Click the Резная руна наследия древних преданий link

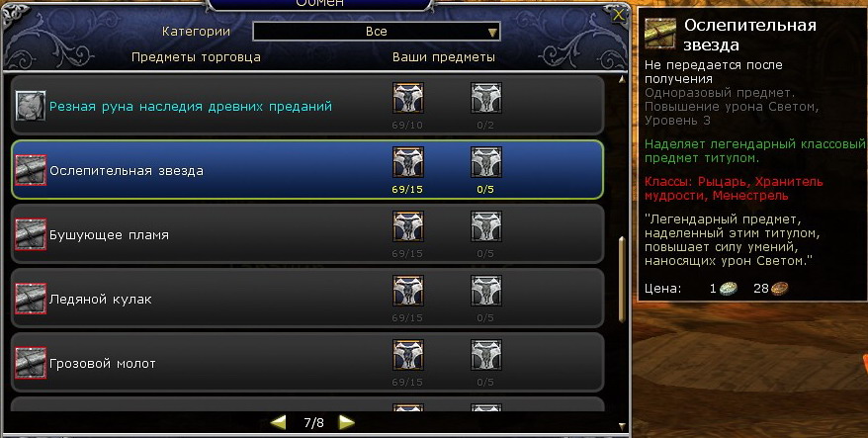191,107
